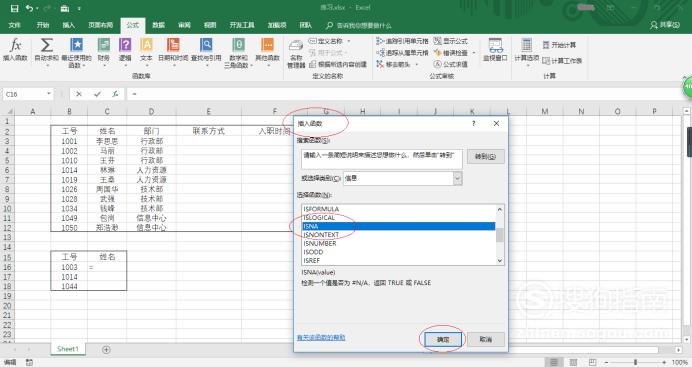Click the function list scrollbar up arrow
Screen dimensions: 692x367
(500, 210)
